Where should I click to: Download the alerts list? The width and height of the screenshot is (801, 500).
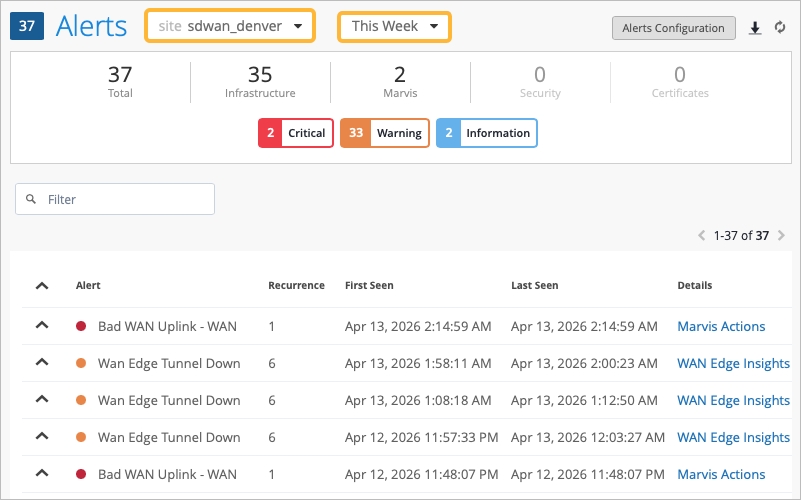pos(755,28)
